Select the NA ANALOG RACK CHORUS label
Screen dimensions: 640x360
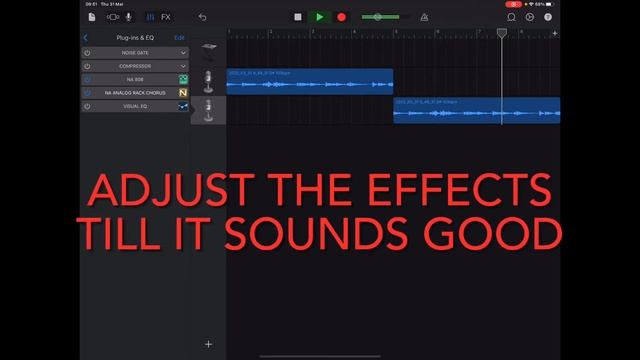point(135,93)
